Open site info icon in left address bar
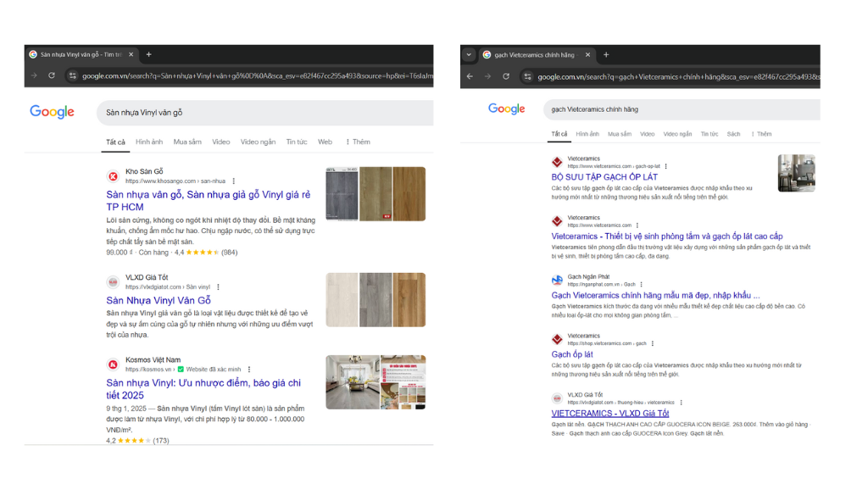The width and height of the screenshot is (868, 495). click(x=73, y=75)
